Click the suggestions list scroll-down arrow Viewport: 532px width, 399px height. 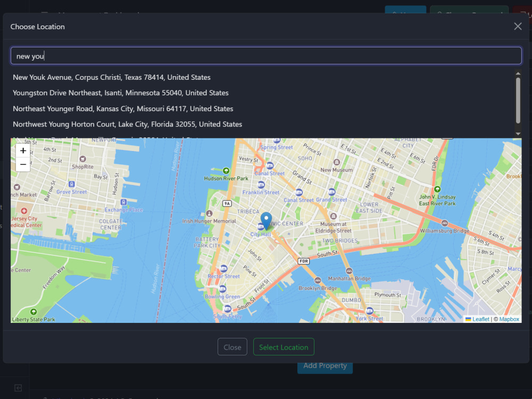coord(518,134)
